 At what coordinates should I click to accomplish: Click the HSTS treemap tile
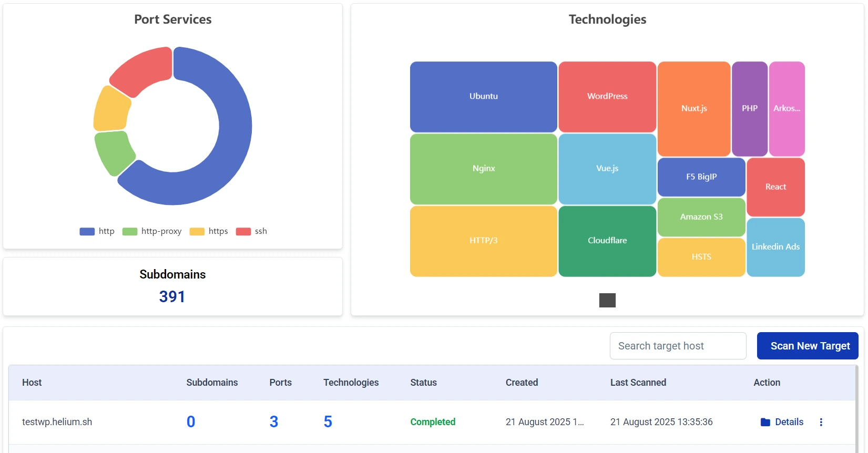[701, 257]
